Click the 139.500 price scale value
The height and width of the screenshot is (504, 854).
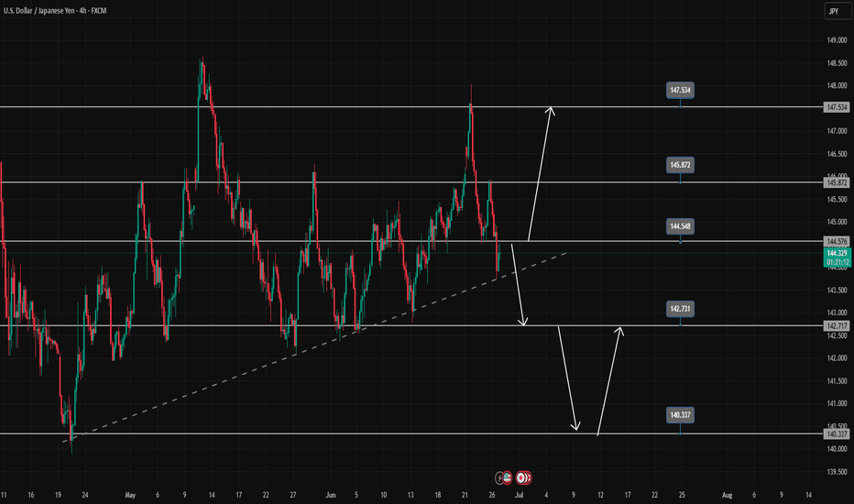(x=838, y=472)
